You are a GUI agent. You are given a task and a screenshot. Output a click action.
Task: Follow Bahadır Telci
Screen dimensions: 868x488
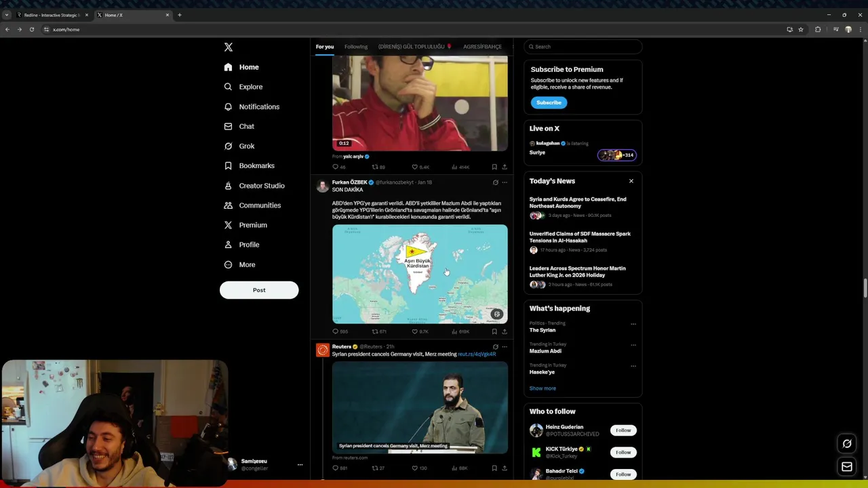(623, 474)
